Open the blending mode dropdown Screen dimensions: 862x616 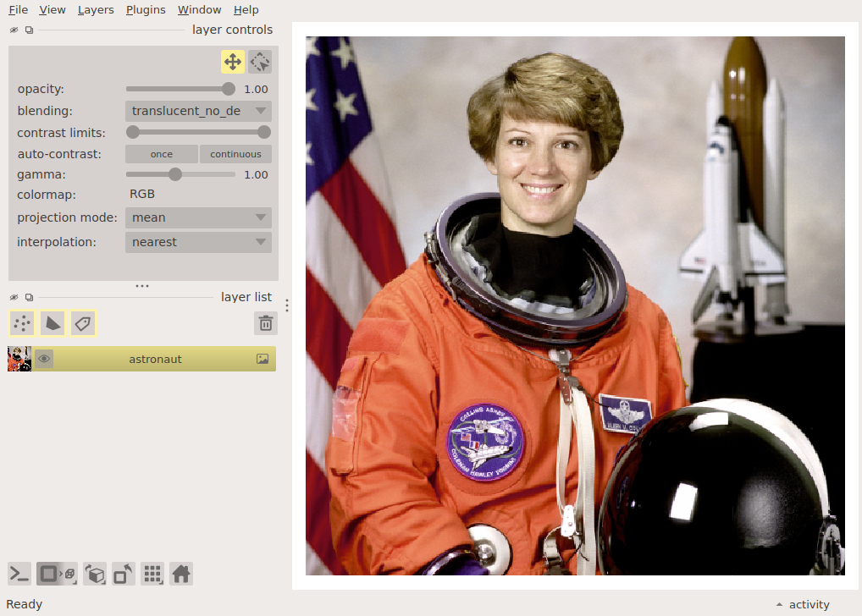pyautogui.click(x=198, y=111)
